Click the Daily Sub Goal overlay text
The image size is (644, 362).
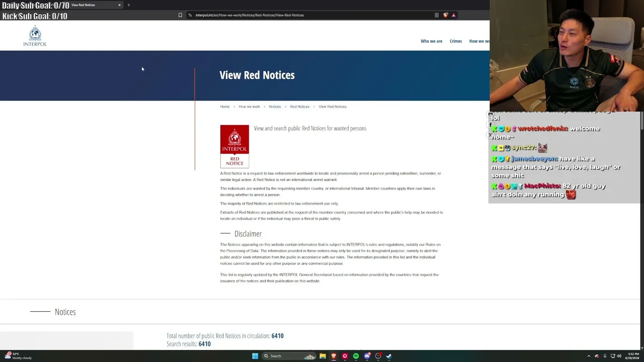pyautogui.click(x=36, y=6)
